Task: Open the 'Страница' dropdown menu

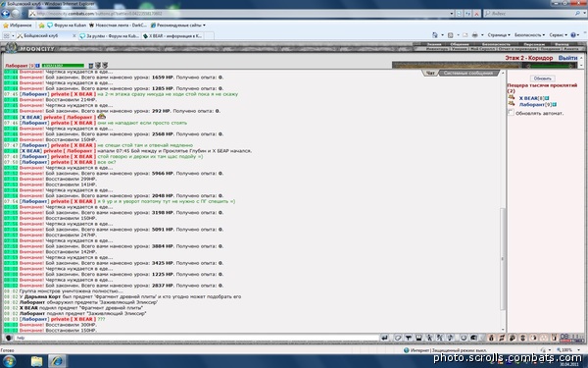Action: [x=499, y=35]
